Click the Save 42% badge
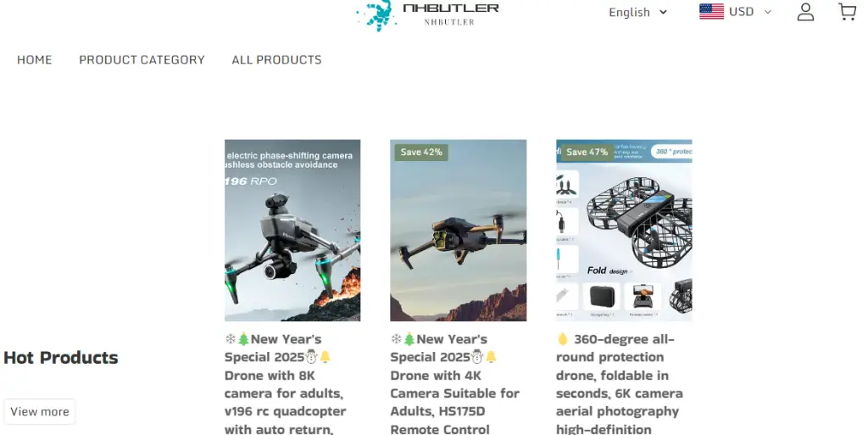This screenshot has height=435, width=868. [x=421, y=152]
